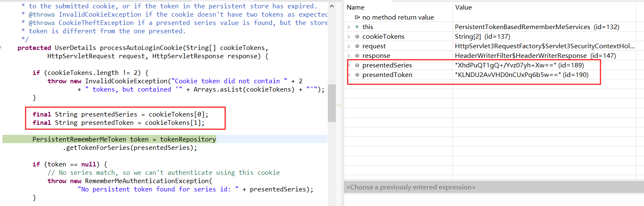Sort variables by the Name column header
The height and width of the screenshot is (206, 644).
click(355, 7)
